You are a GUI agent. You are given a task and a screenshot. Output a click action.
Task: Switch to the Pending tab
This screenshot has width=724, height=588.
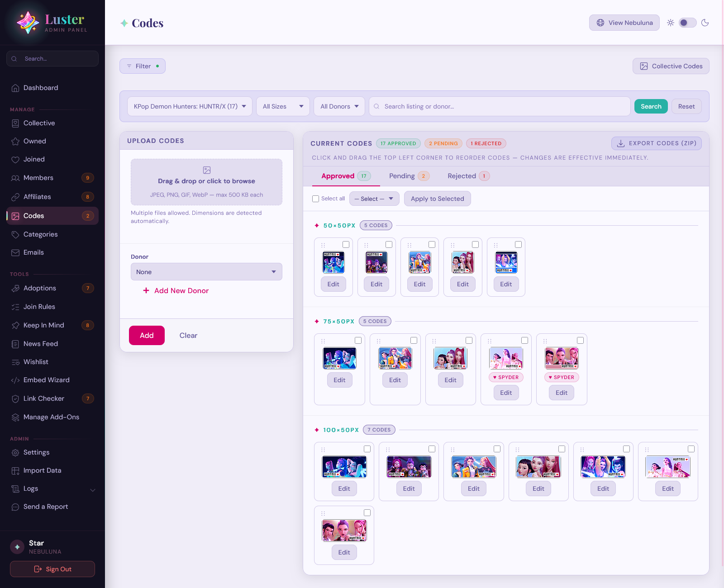tap(409, 176)
